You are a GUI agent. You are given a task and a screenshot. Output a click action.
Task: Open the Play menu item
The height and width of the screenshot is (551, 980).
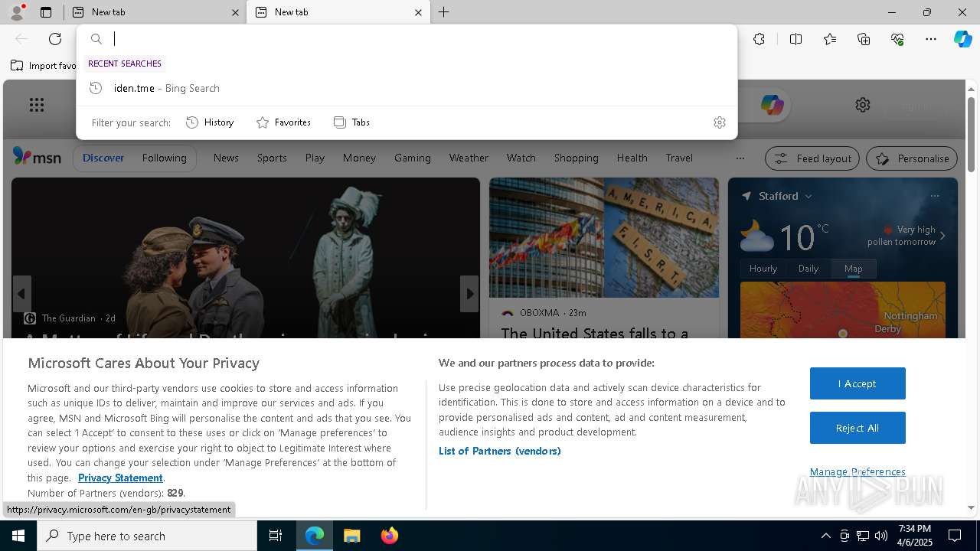pos(315,158)
